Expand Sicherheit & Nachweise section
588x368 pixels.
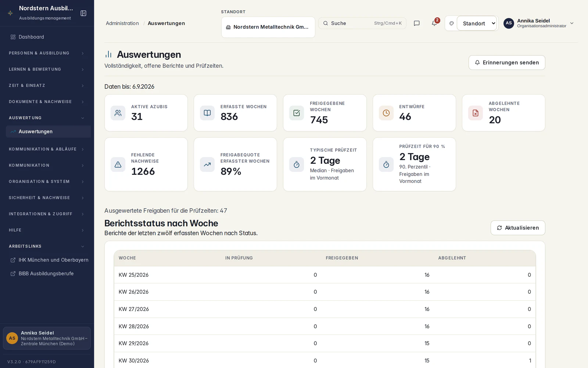[x=47, y=198]
